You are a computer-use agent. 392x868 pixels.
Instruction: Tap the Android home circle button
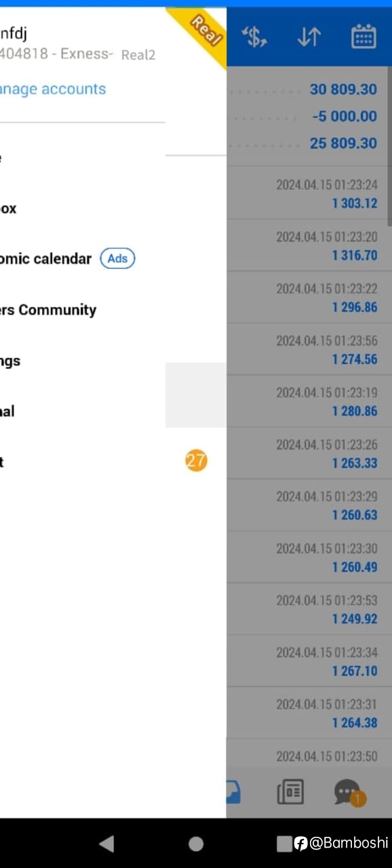pos(196,843)
